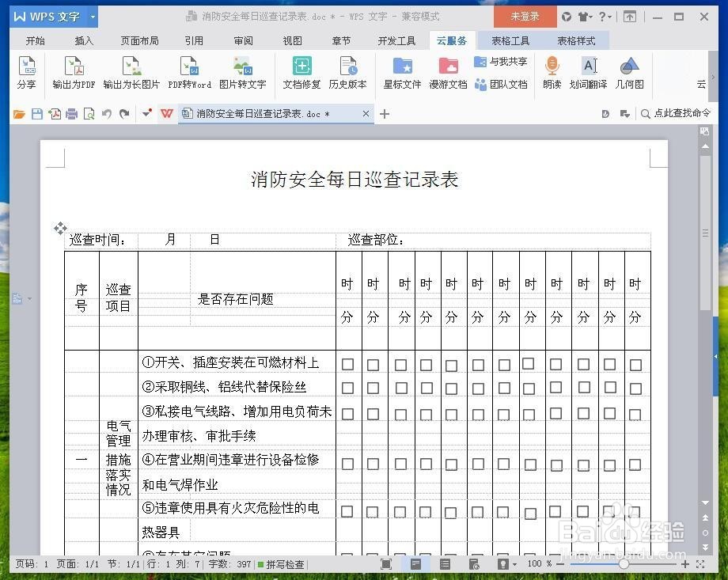Run the 文档修复 document repair tool
The width and height of the screenshot is (728, 580).
[x=301, y=72]
